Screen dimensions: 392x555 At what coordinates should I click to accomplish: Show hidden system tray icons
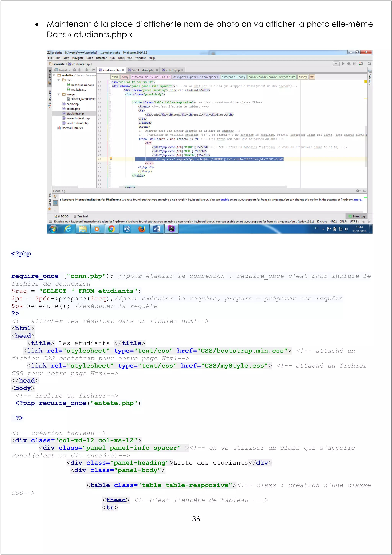[x=323, y=229]
